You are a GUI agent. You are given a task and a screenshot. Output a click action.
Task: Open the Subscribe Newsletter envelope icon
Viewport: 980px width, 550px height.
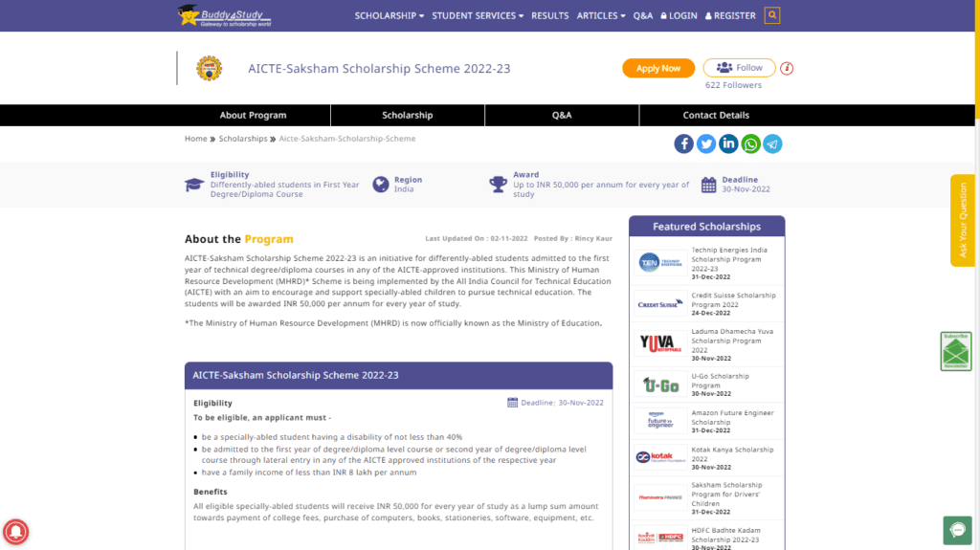956,351
